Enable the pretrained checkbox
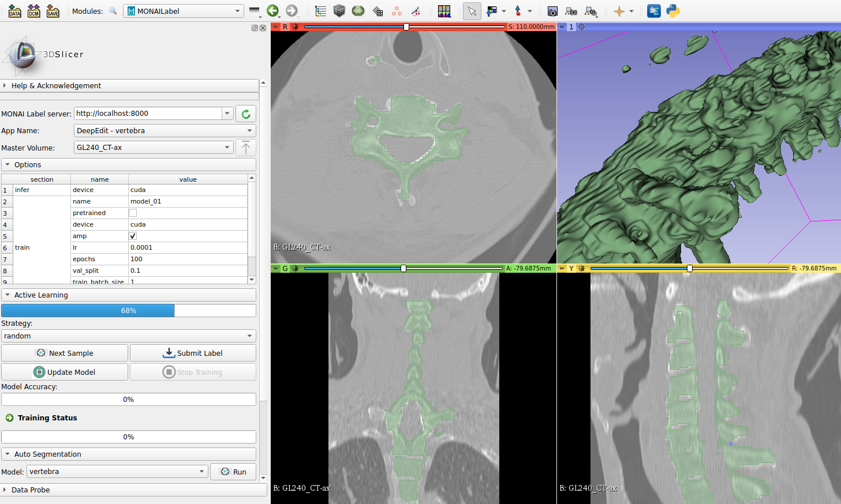Screen dimensions: 841x504 pyautogui.click(x=133, y=213)
